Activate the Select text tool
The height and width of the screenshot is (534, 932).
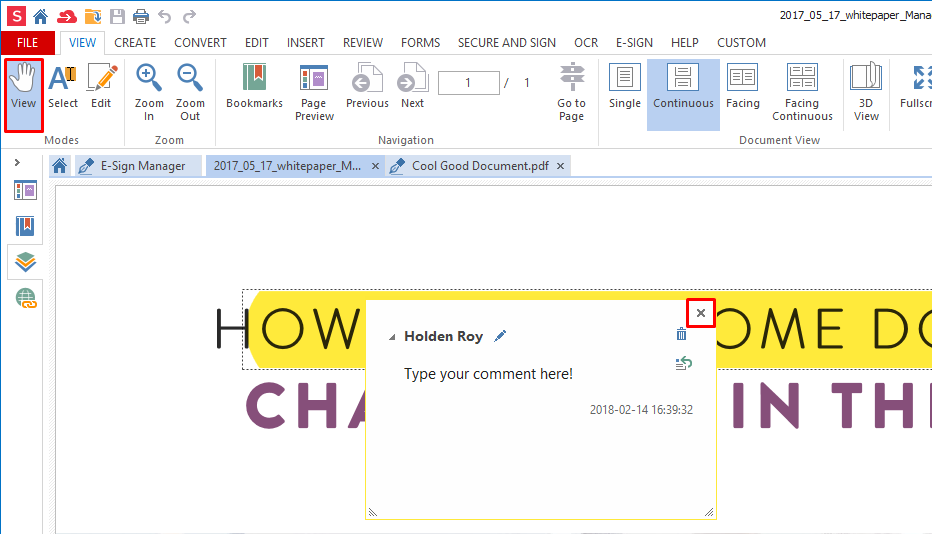coord(63,87)
